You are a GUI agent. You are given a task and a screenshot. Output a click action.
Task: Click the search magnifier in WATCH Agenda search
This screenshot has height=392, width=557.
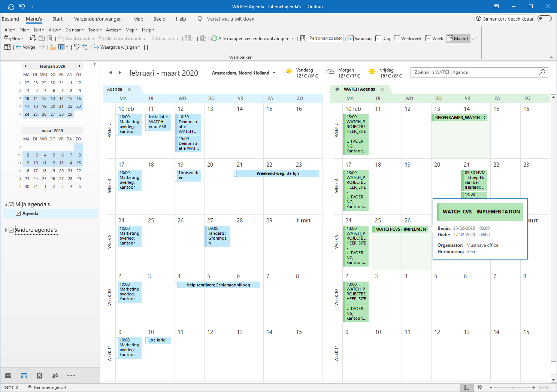coord(542,72)
